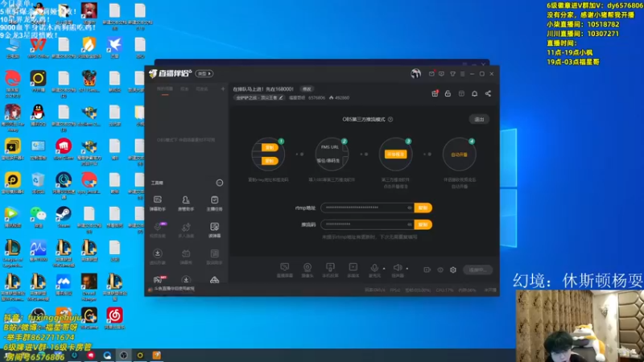Click the OBS icon in the taskbar
The width and height of the screenshot is (644, 362).
[124, 356]
